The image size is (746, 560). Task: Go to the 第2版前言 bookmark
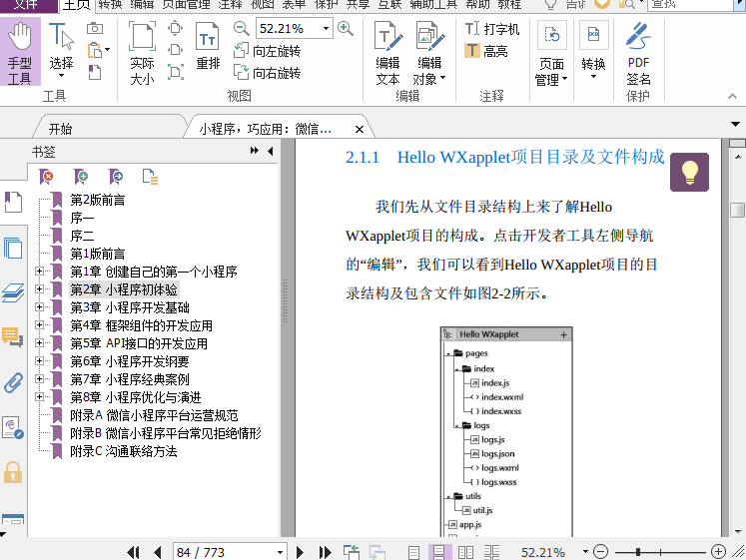[x=98, y=200]
